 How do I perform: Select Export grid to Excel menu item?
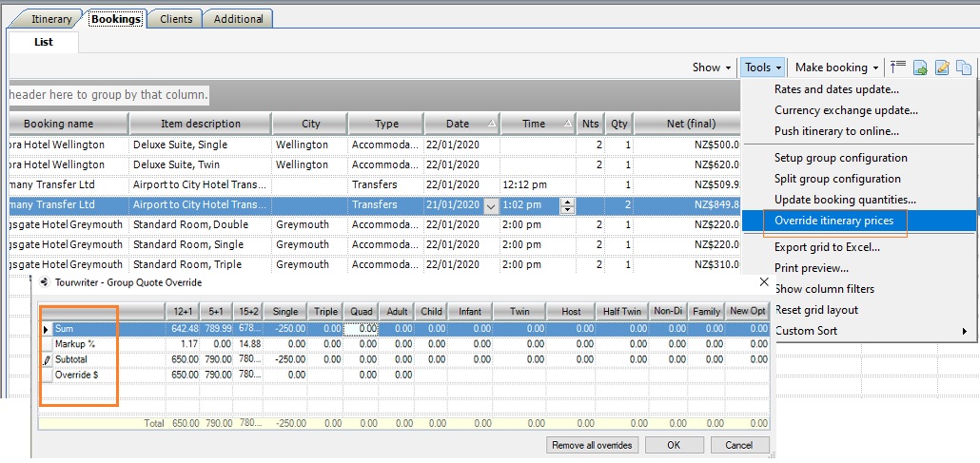pyautogui.click(x=826, y=247)
